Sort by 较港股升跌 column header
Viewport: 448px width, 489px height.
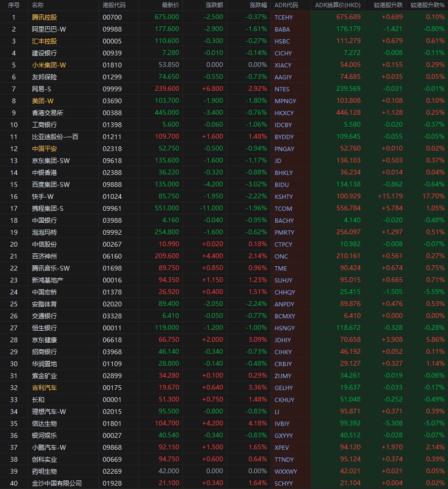pyautogui.click(x=388, y=5)
